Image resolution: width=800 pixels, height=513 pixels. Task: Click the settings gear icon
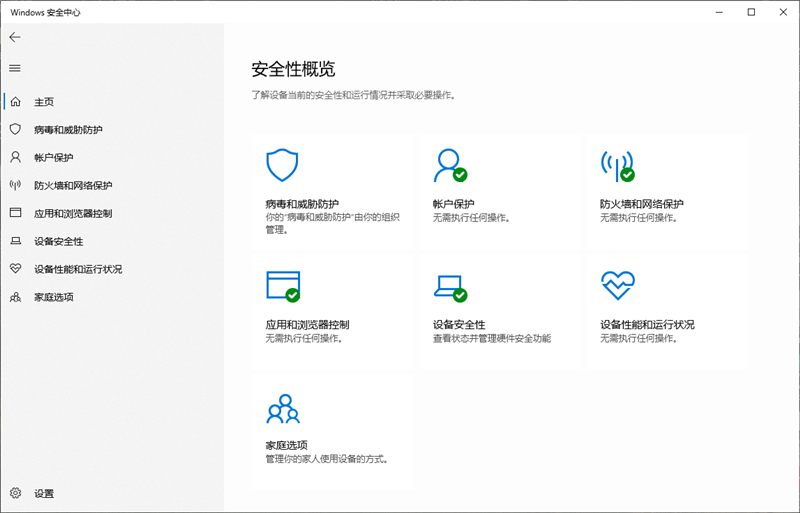(x=15, y=493)
